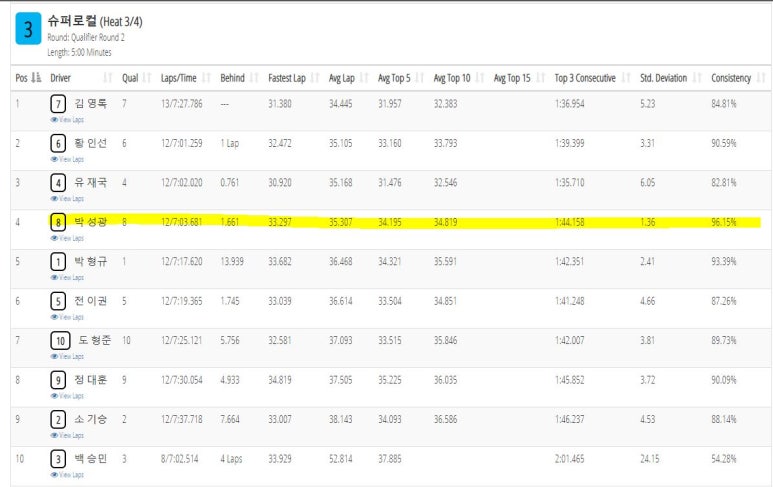This screenshot has width=773, height=487.
Task: Click car number 2 badge for 소 기승
Action: click(58, 419)
